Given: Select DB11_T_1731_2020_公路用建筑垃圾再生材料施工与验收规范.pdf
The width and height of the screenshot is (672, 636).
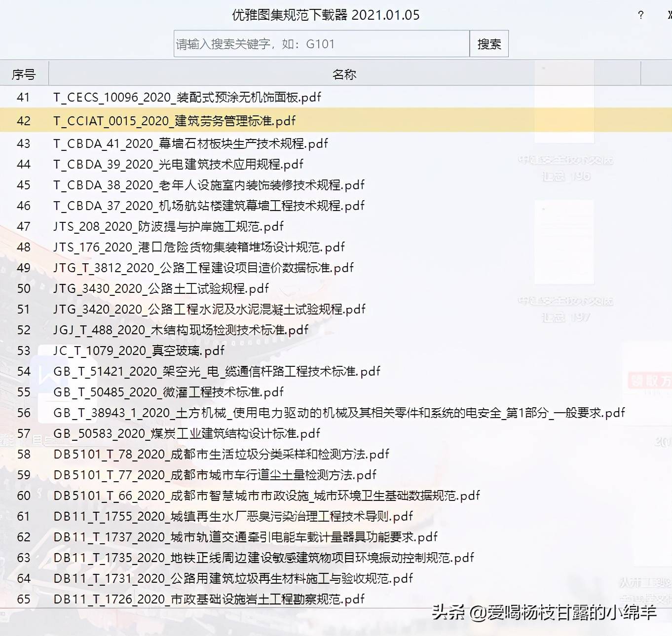Looking at the screenshot, I should click(233, 578).
